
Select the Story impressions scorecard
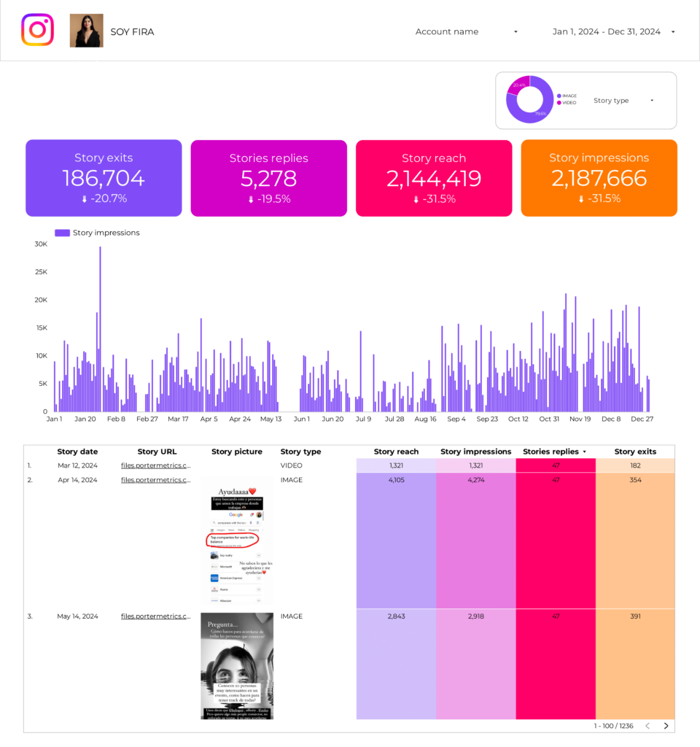click(599, 178)
